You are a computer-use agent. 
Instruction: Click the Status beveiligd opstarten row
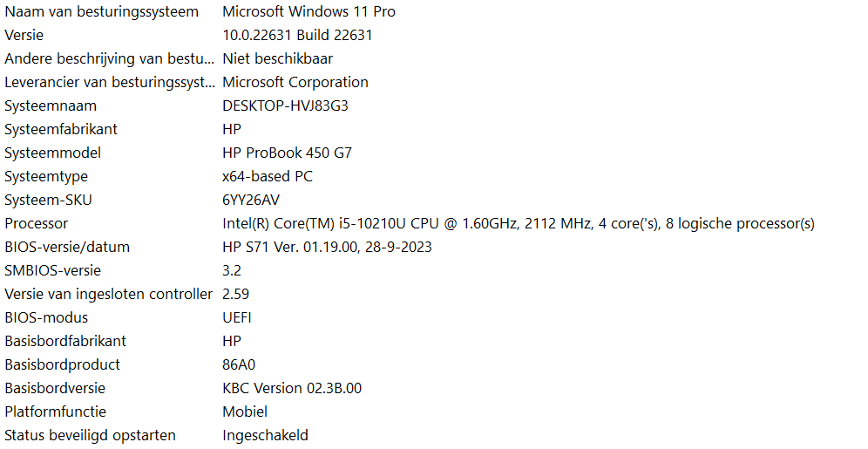click(x=434, y=435)
